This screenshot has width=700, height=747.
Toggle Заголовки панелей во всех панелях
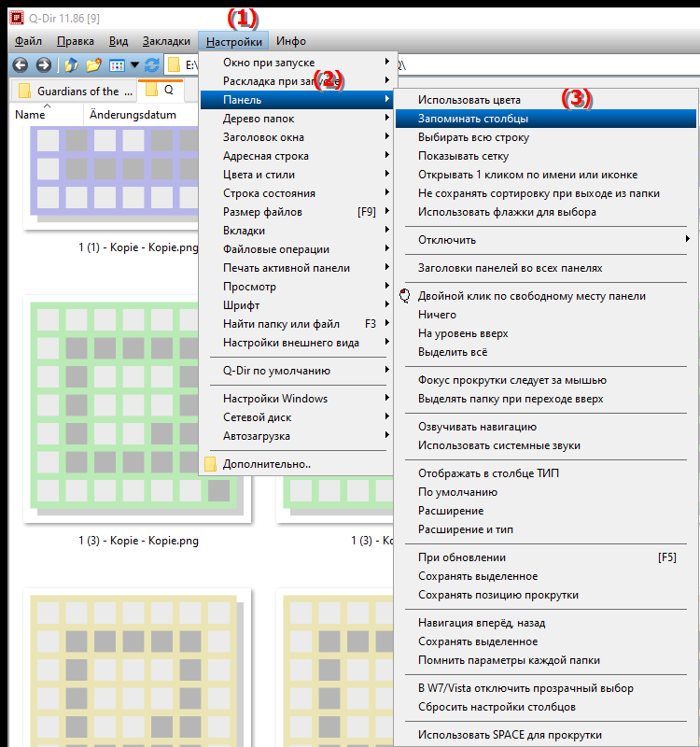click(546, 268)
